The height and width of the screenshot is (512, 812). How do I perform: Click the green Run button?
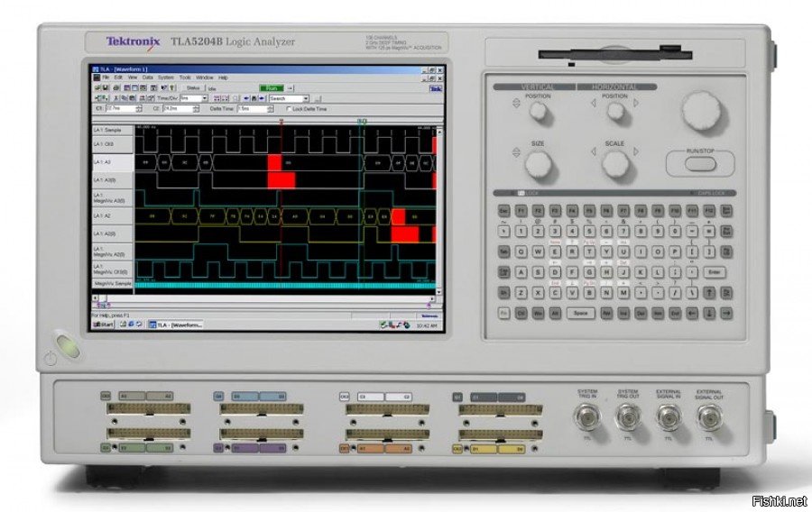click(272, 88)
